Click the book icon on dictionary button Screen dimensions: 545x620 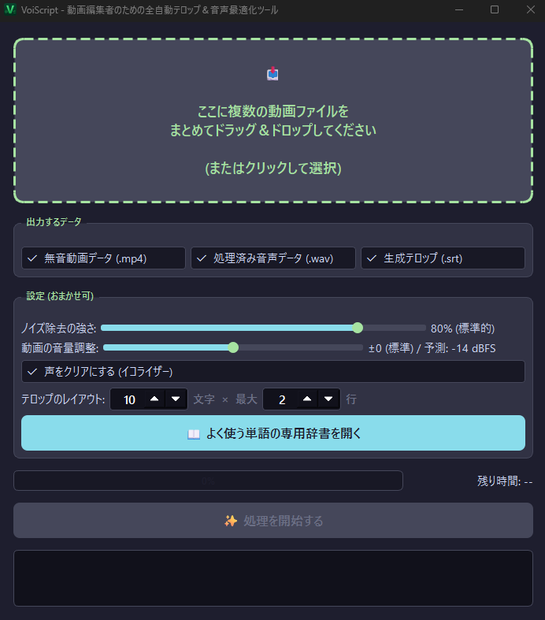(x=193, y=434)
